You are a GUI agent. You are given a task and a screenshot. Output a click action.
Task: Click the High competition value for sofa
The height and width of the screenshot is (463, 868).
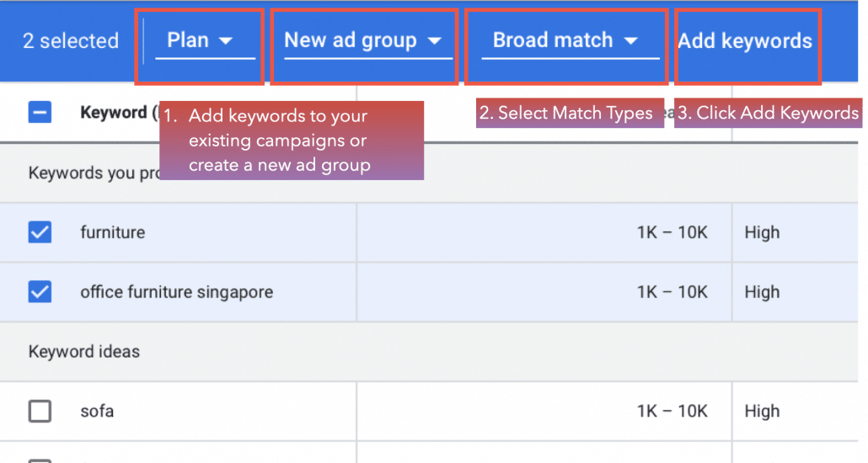tap(762, 412)
